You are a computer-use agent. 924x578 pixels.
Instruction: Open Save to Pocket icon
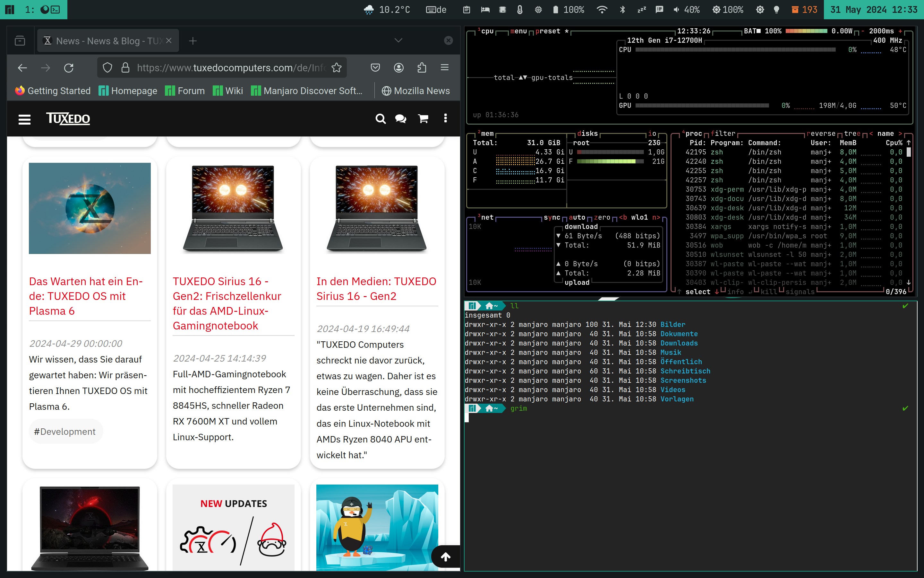[x=375, y=68]
